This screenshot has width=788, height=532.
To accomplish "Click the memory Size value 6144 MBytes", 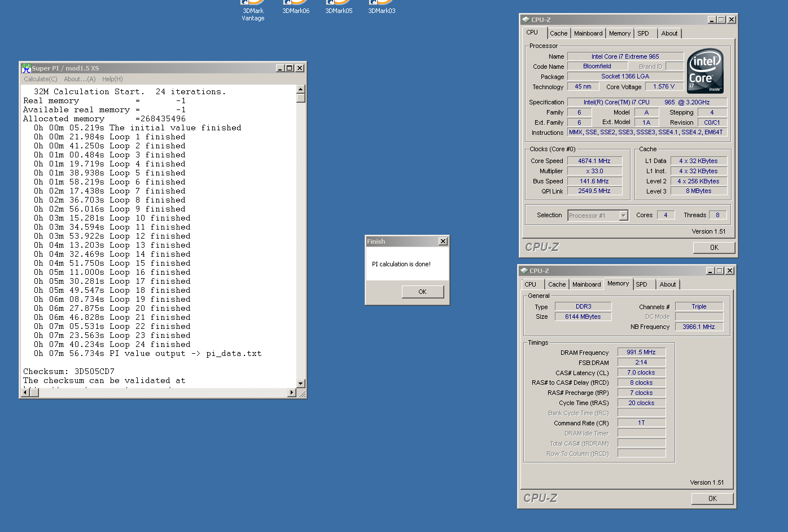I will [x=583, y=316].
